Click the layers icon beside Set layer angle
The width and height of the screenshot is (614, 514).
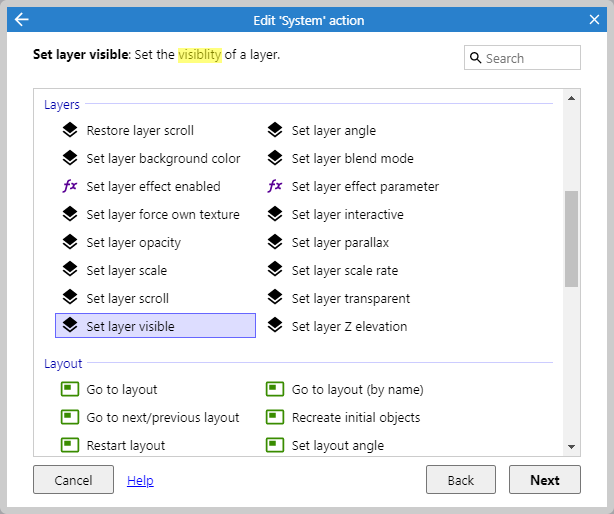(275, 130)
